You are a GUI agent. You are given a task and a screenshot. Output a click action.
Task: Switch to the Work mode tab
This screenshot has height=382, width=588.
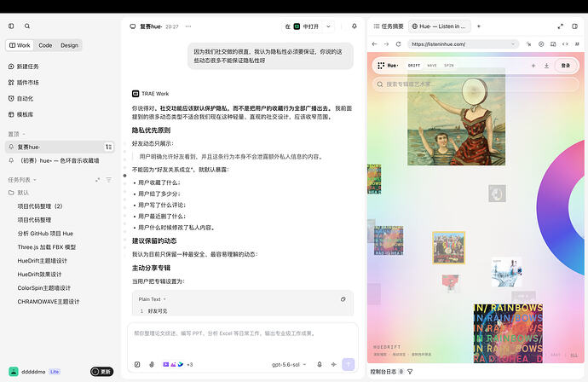[20, 45]
